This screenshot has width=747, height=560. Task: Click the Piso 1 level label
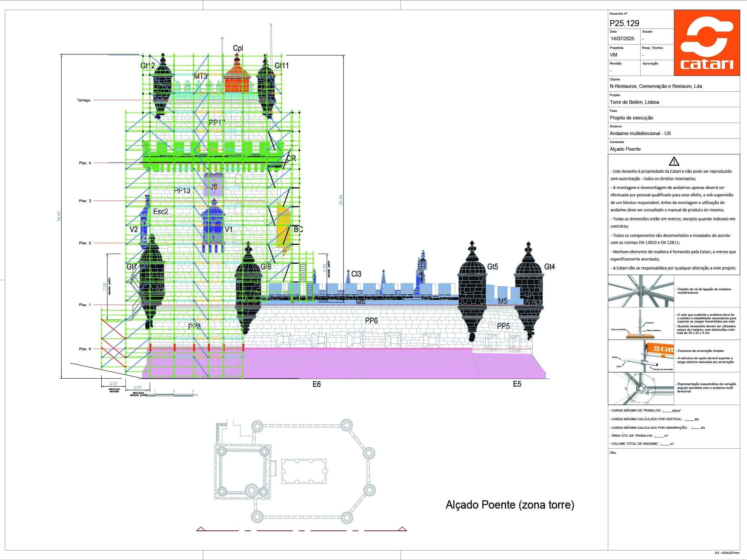85,305
